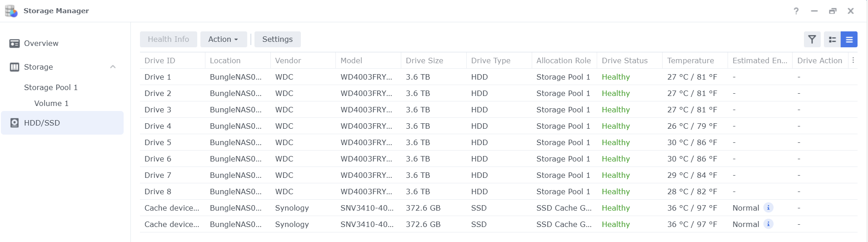Click second cache device's Normal info icon
Viewport: 868px width, 242px height.
768,224
